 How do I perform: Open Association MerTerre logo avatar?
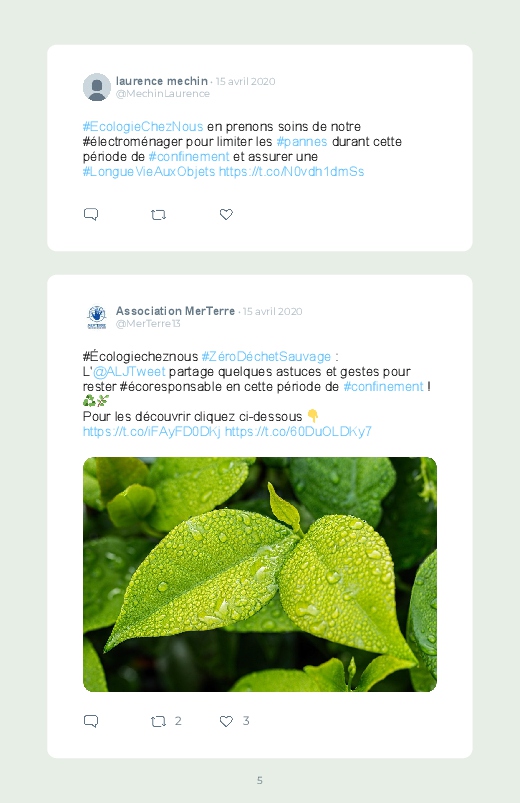(x=97, y=317)
